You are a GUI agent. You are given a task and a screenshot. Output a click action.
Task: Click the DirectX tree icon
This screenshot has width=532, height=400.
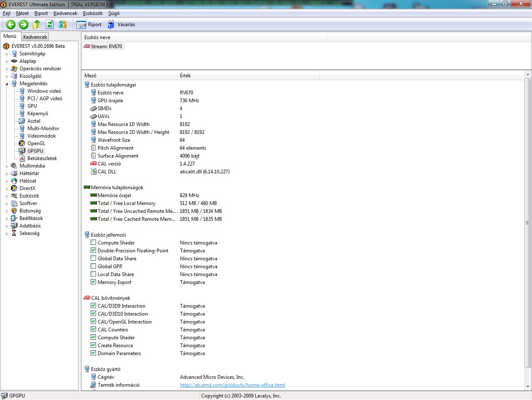tap(14, 188)
